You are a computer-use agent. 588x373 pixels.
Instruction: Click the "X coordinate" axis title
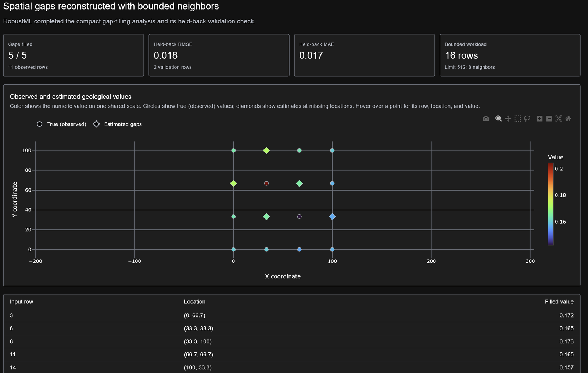[283, 276]
